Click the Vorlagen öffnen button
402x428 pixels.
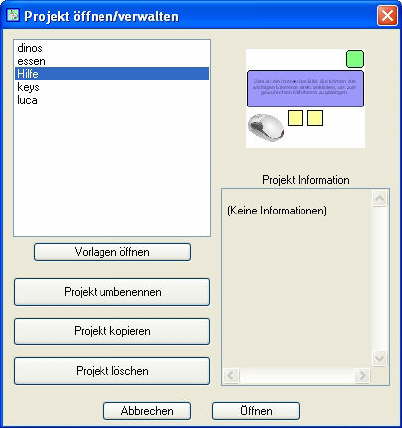pyautogui.click(x=112, y=252)
